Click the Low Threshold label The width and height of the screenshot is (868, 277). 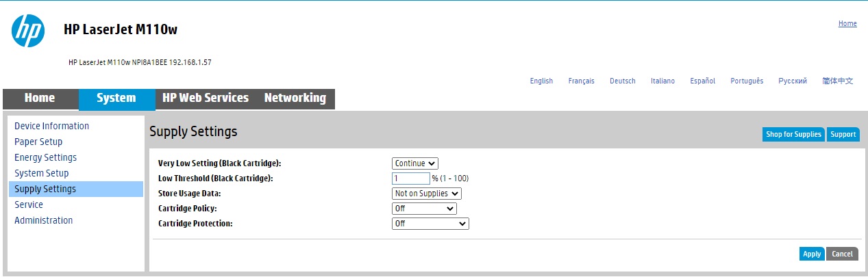point(216,179)
